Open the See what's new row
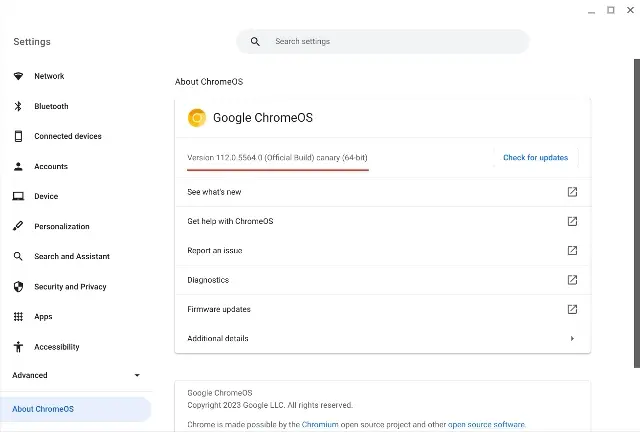 click(x=382, y=192)
